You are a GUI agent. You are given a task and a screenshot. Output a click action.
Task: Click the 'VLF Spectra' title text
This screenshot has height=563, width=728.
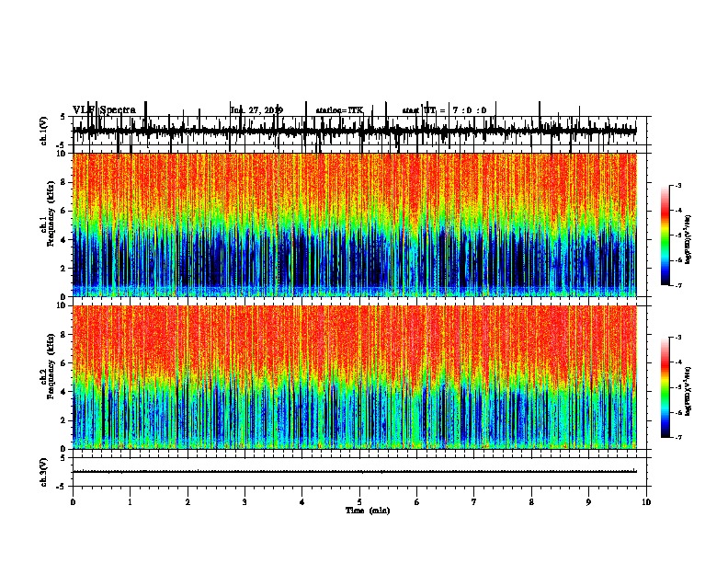(104, 110)
